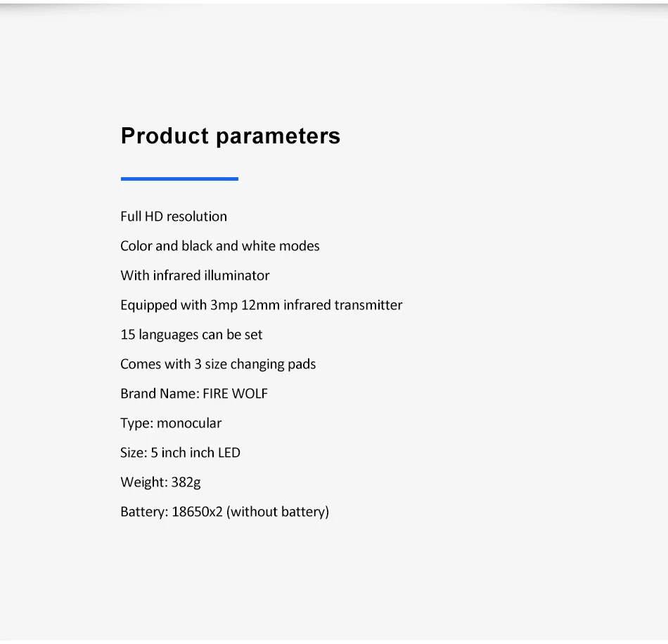
Task: Click the Size: 5 inch LED line
Action: 180,453
